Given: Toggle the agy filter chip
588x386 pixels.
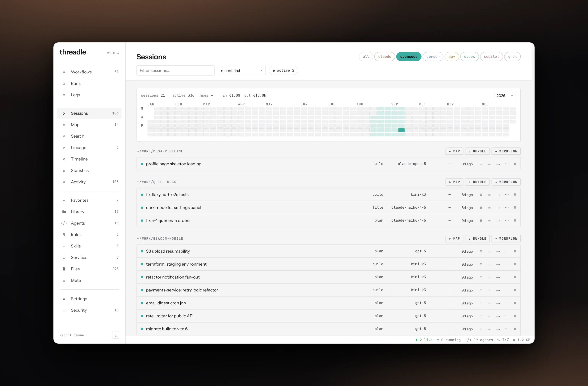Looking at the screenshot, I should point(452,57).
